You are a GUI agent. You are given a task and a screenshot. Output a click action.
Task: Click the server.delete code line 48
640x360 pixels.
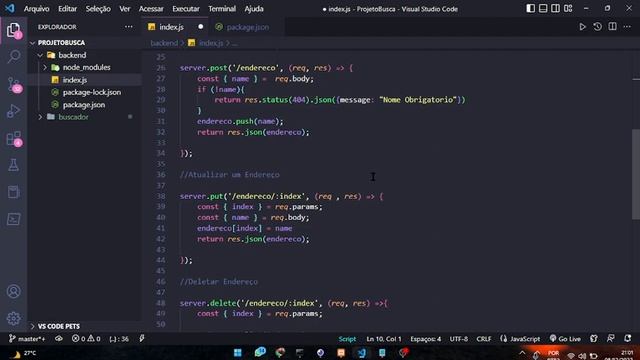(283, 303)
